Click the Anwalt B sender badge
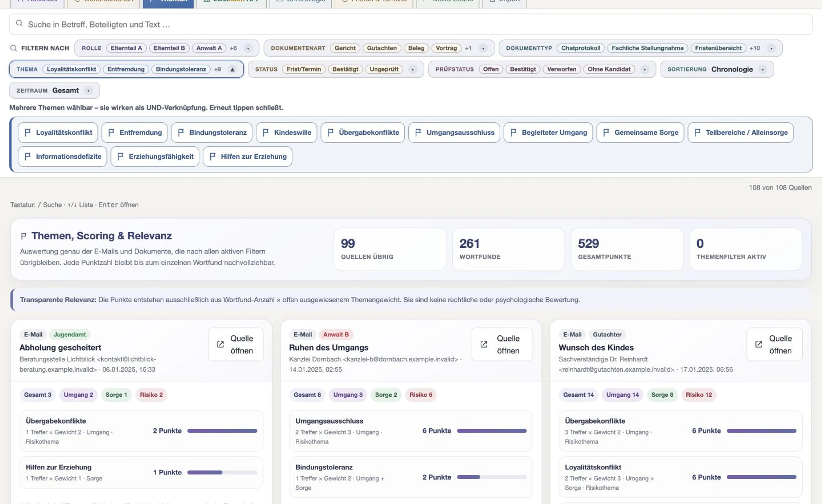Image resolution: width=822 pixels, height=504 pixels. tap(336, 334)
